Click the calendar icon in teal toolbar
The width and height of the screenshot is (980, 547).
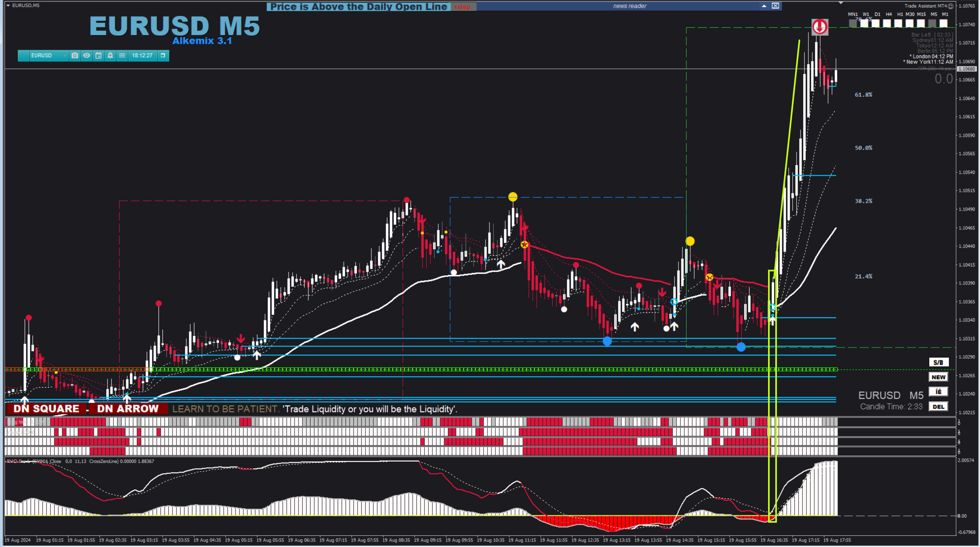[98, 55]
